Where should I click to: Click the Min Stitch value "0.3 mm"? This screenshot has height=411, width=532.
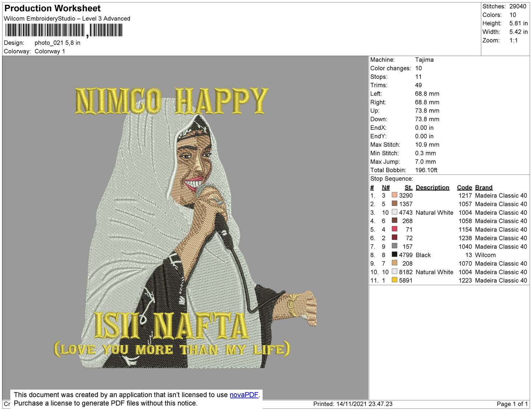coord(425,153)
